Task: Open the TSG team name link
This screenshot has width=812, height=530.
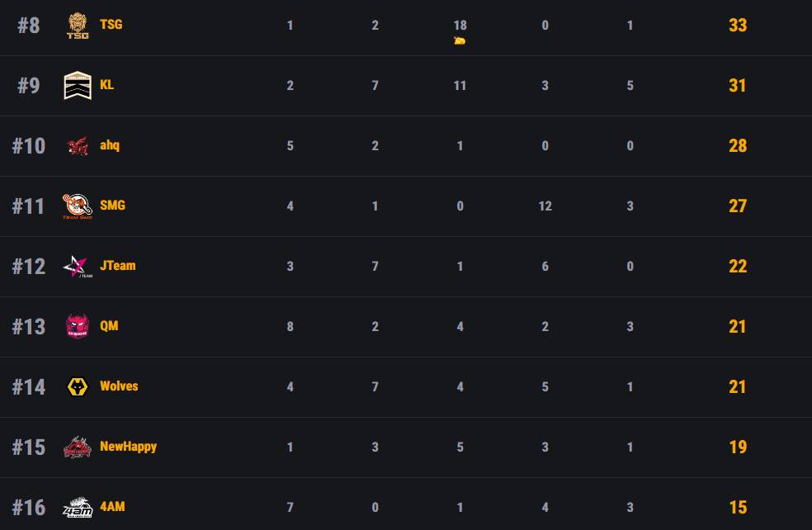Action: tap(111, 25)
